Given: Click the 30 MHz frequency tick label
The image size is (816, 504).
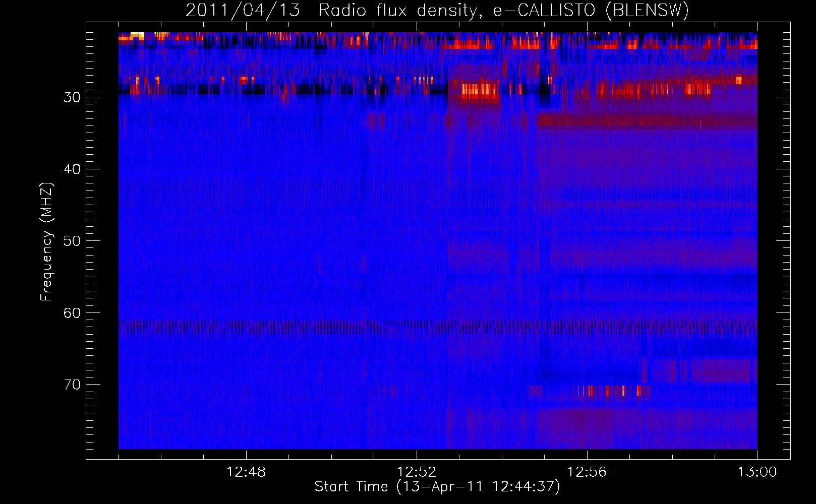Looking at the screenshot, I should pos(72,97).
